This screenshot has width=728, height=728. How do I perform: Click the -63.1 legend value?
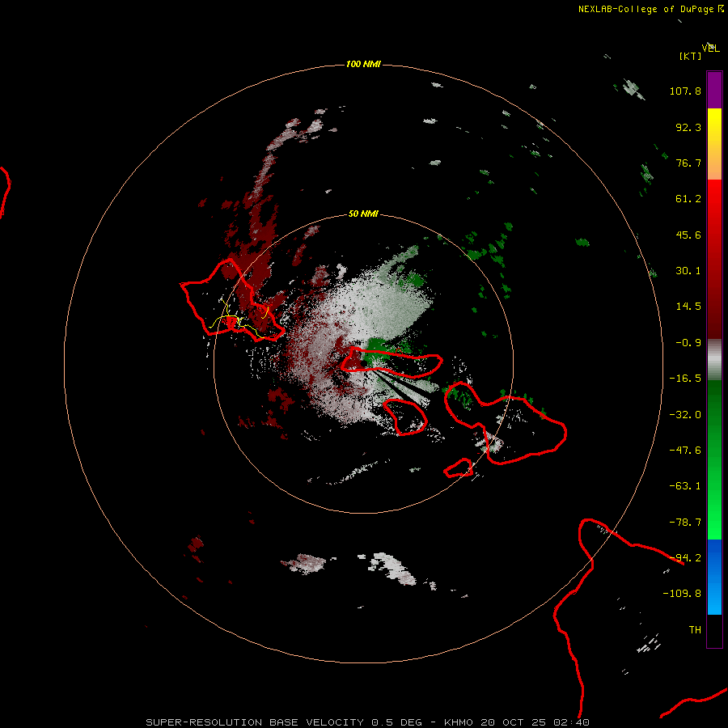[685, 486]
